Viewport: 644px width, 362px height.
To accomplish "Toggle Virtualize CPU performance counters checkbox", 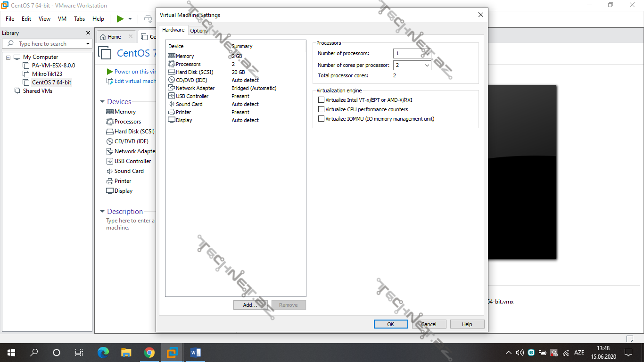I will coord(322,109).
